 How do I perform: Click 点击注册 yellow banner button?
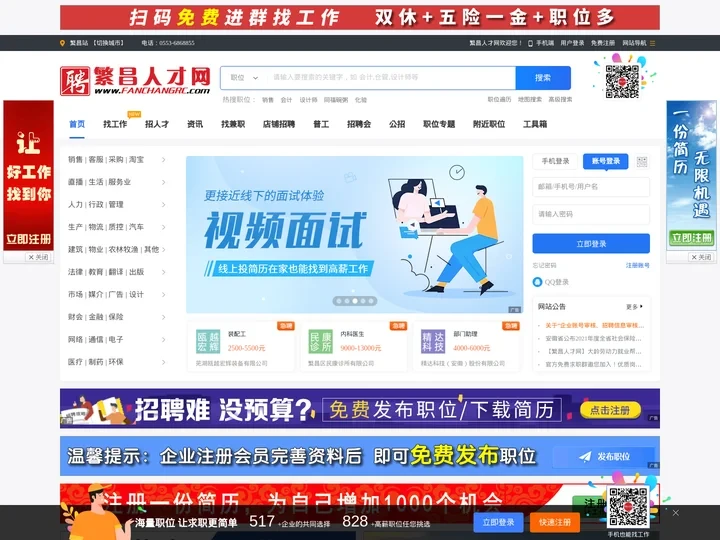click(x=610, y=410)
